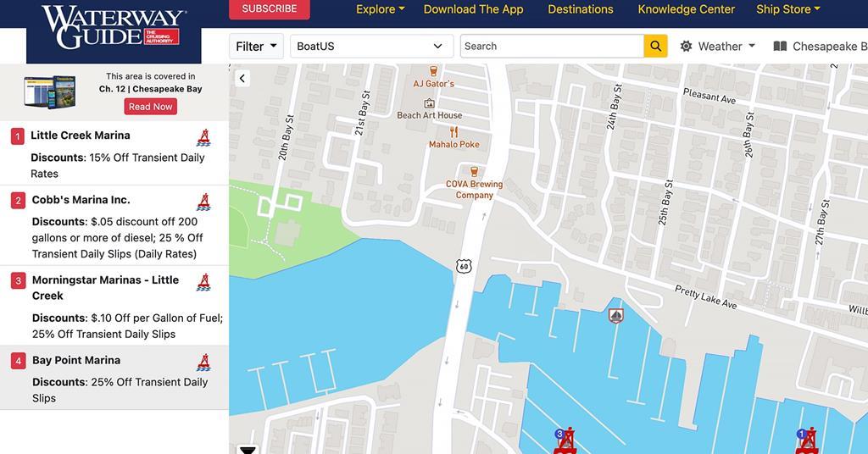This screenshot has height=454, width=868.
Task: Open the Bay Point Marina listing
Action: [75, 360]
